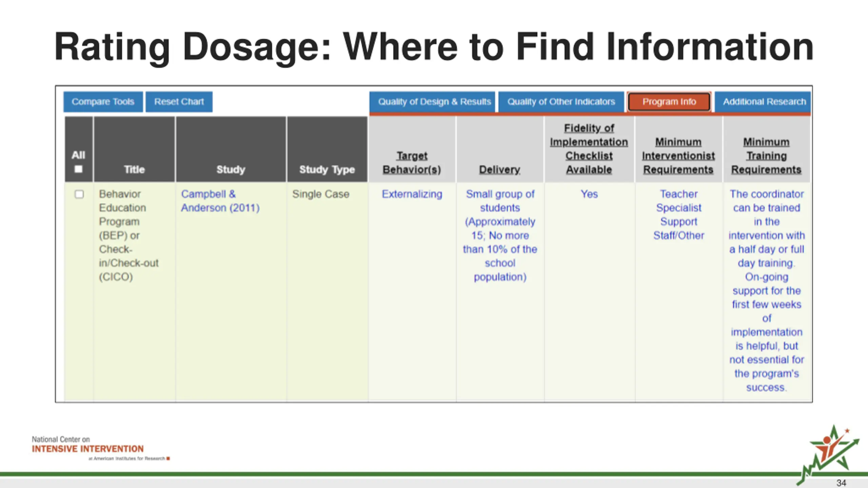This screenshot has width=868, height=488.
Task: Click the Reset Chart button
Action: click(179, 102)
